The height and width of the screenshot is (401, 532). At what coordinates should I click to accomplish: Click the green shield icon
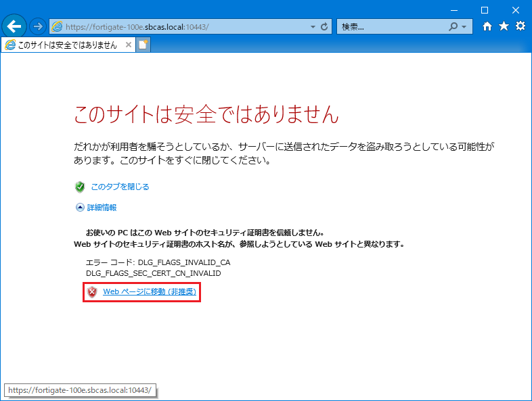click(80, 187)
